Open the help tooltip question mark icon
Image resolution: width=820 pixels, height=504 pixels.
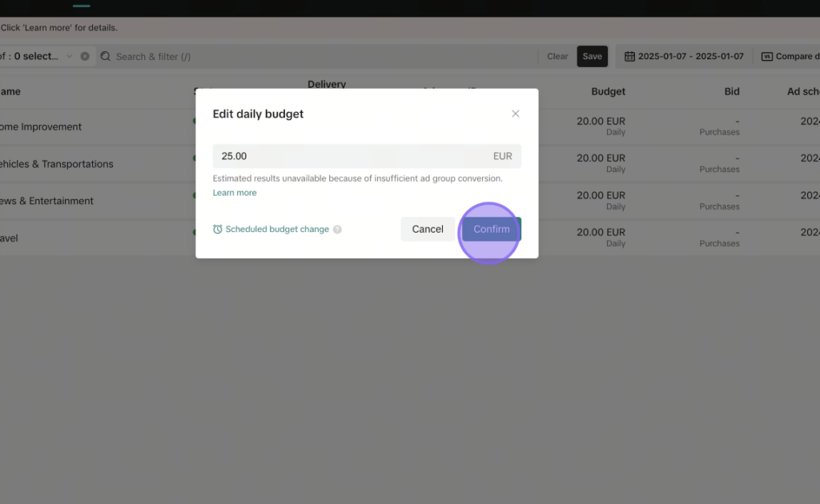point(337,230)
